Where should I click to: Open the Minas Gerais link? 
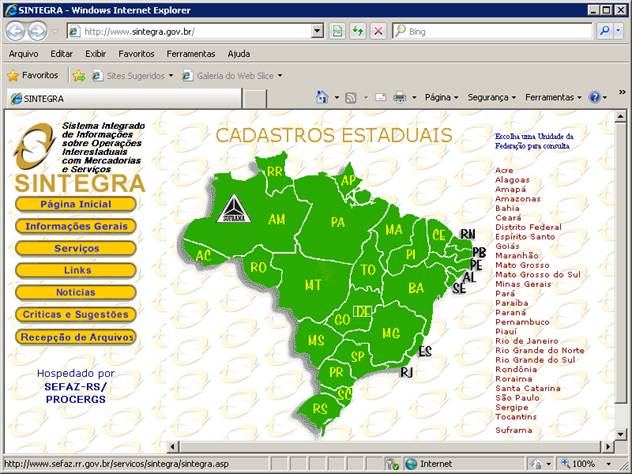523,284
